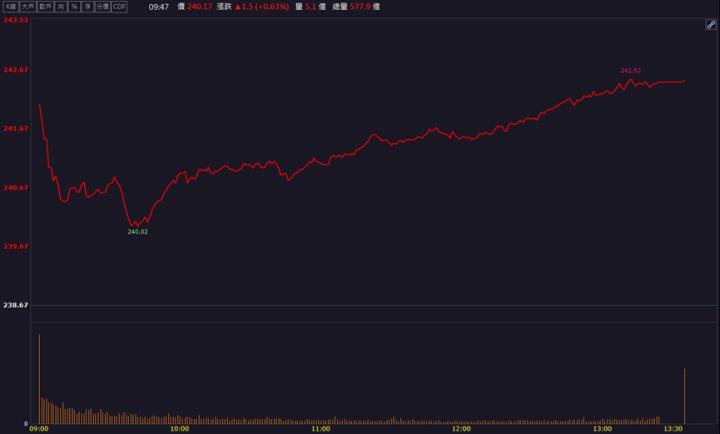Select the 大戶 view button
720x434 pixels.
27,6
